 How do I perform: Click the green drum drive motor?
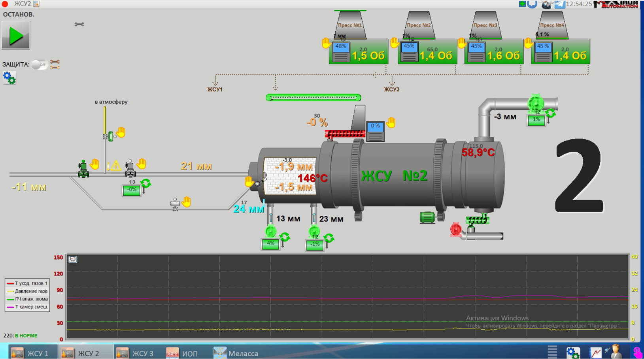coord(428,217)
